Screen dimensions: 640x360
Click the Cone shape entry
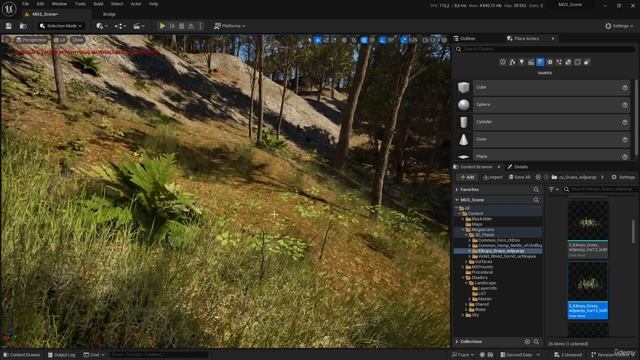[x=543, y=140]
